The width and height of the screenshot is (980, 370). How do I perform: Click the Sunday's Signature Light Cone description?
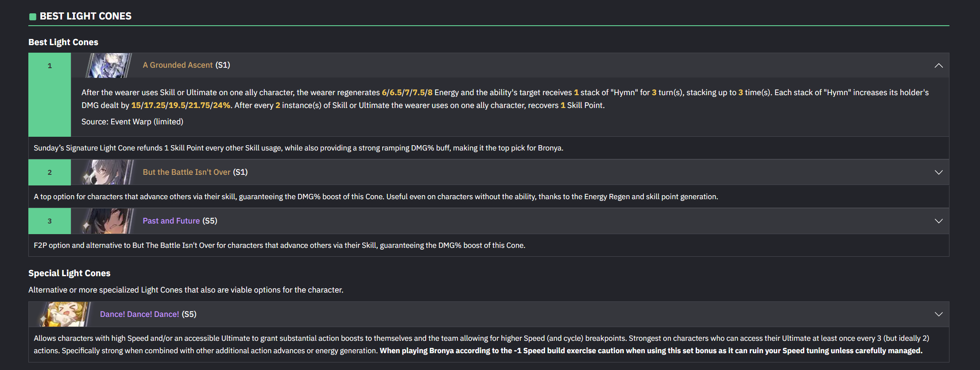click(298, 148)
